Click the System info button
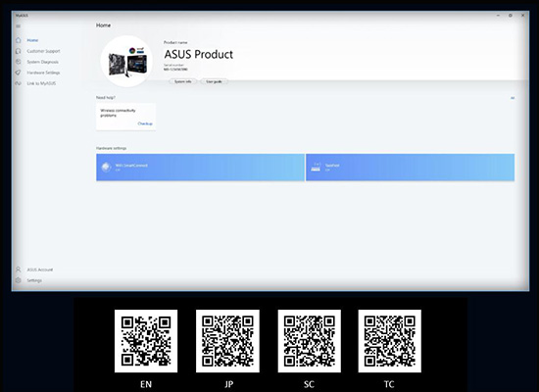The width and height of the screenshot is (539, 392). pyautogui.click(x=183, y=81)
